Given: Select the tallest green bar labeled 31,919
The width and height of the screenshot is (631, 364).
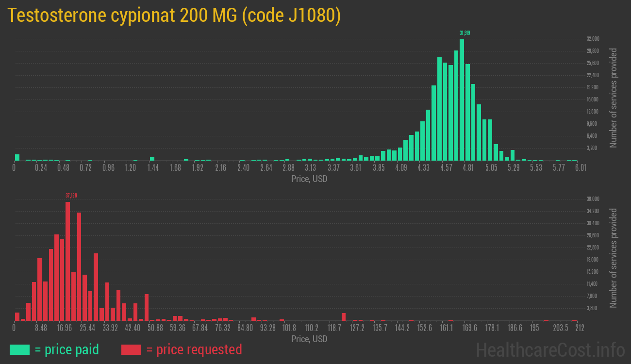Looking at the screenshot, I should [x=462, y=99].
